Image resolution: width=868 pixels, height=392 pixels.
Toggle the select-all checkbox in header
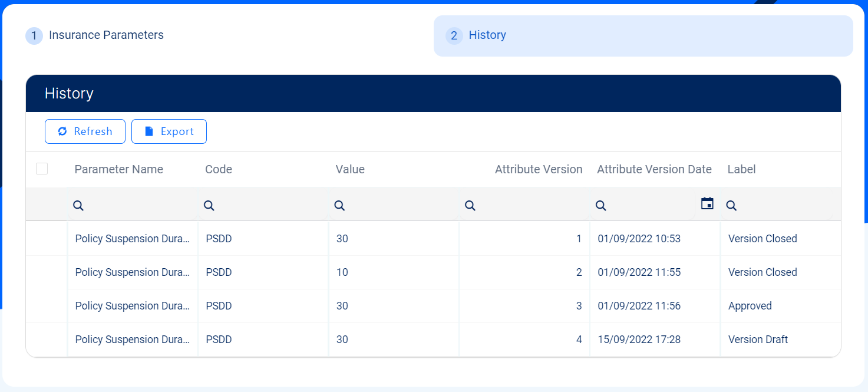(42, 169)
